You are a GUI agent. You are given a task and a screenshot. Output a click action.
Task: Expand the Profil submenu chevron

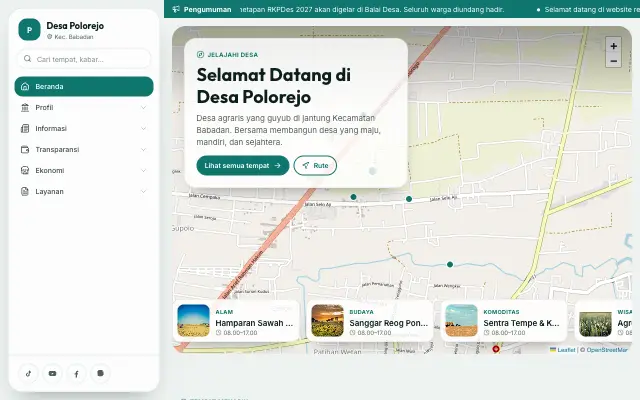143,107
